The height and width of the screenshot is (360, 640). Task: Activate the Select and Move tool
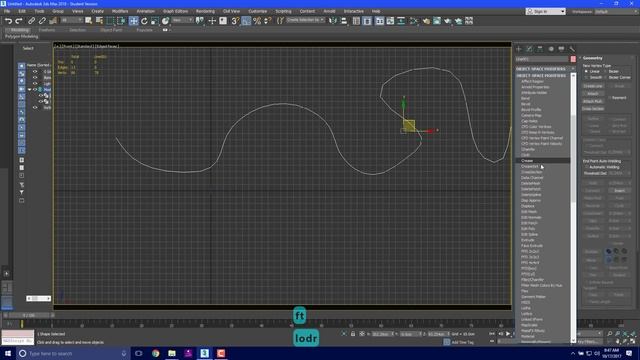(x=133, y=21)
